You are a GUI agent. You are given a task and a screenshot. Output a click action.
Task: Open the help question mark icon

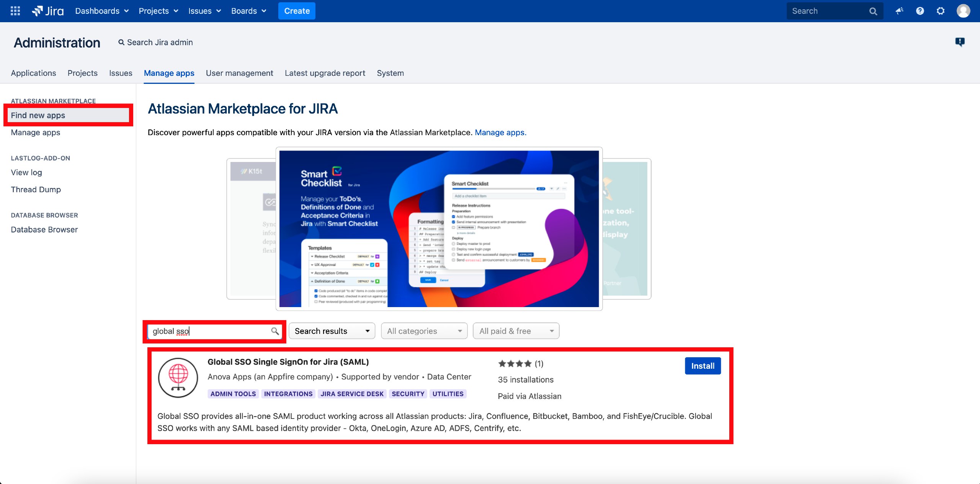[x=920, y=11]
